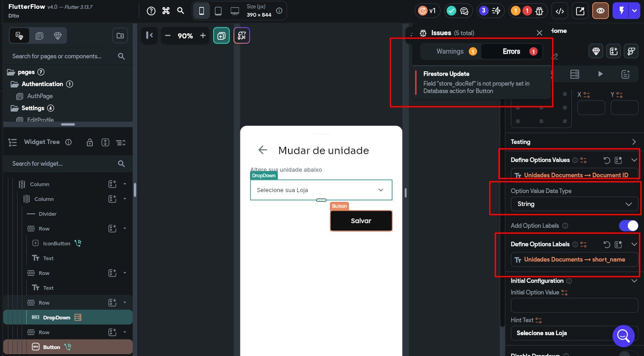Open the developer code view icon
Image resolution: width=644 pixels, height=356 pixels.
pos(559,11)
